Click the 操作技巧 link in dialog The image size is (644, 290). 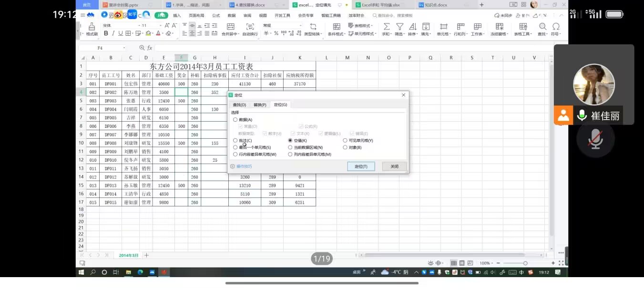tap(244, 166)
